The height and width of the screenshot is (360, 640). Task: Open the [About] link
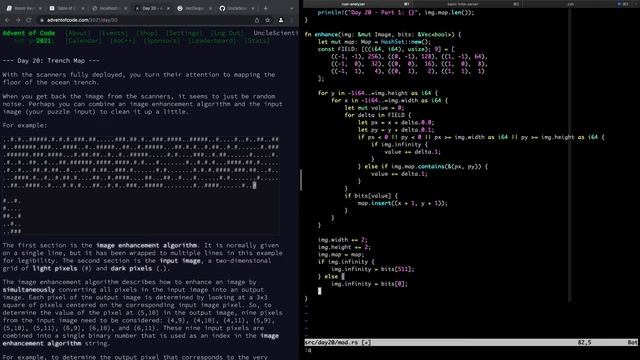tap(78, 33)
